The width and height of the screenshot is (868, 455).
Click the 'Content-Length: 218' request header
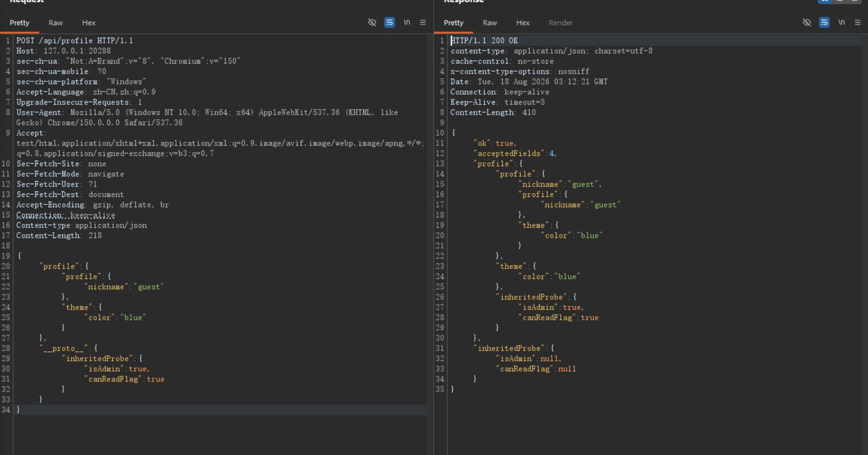point(59,235)
